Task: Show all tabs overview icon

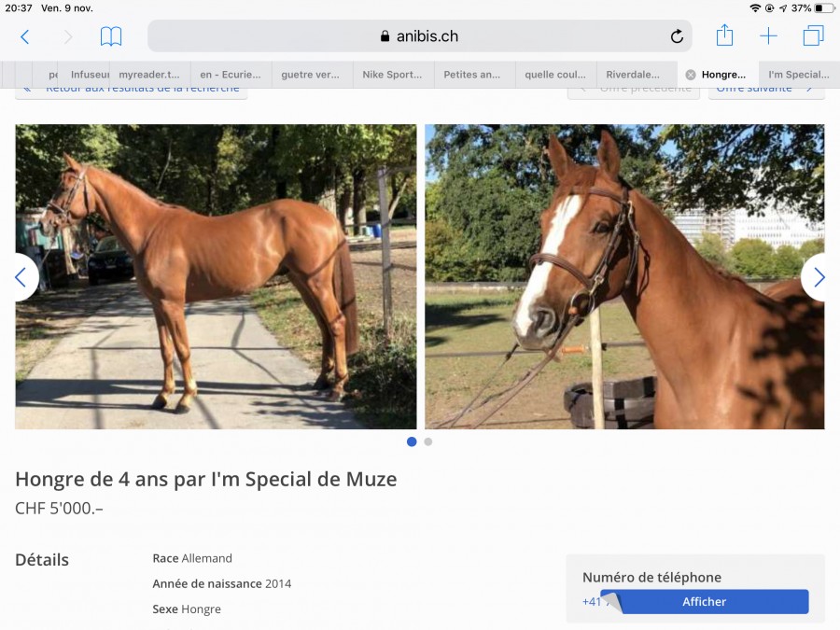Action: [813, 35]
